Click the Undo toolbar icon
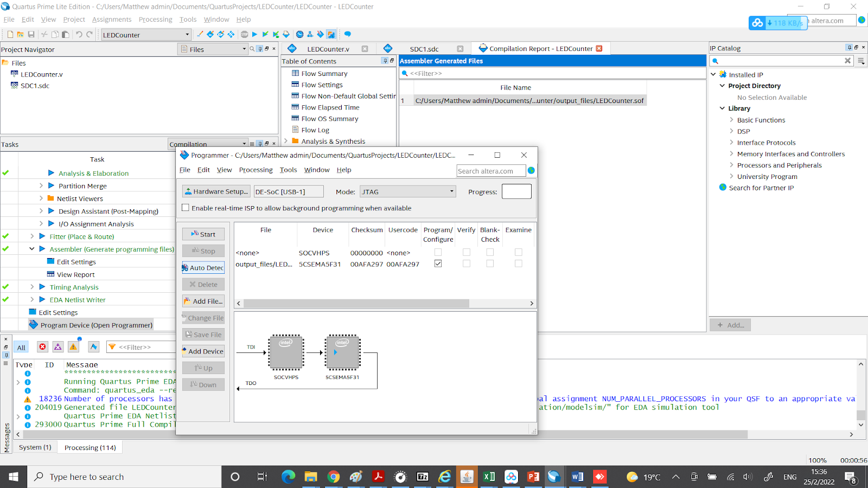Image resolution: width=868 pixels, height=488 pixels. [x=79, y=34]
